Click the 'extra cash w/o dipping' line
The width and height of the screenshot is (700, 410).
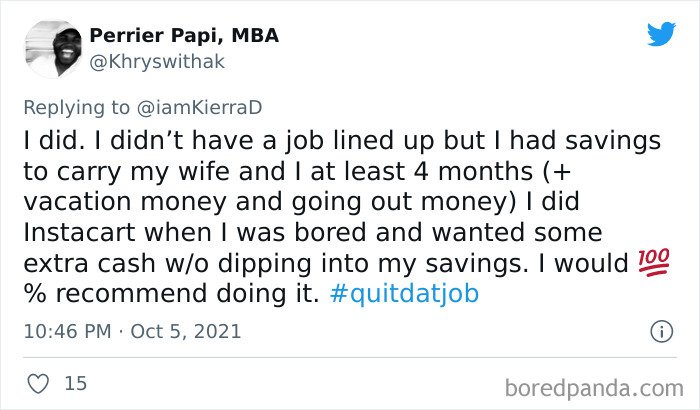[x=167, y=264]
